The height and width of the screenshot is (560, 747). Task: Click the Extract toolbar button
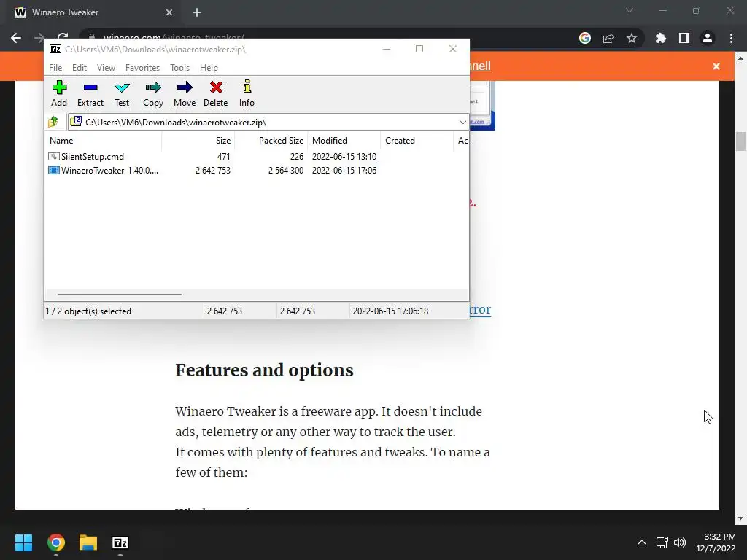(x=90, y=94)
